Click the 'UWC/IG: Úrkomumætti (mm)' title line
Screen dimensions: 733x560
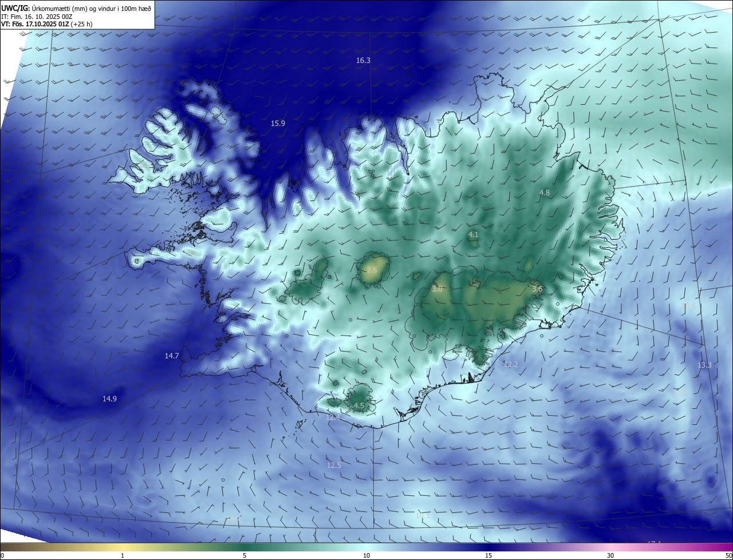click(76, 8)
